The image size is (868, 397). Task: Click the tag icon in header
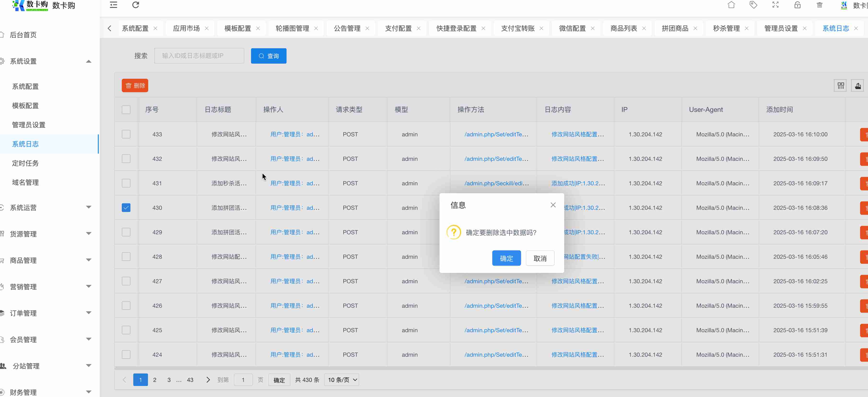(x=753, y=5)
